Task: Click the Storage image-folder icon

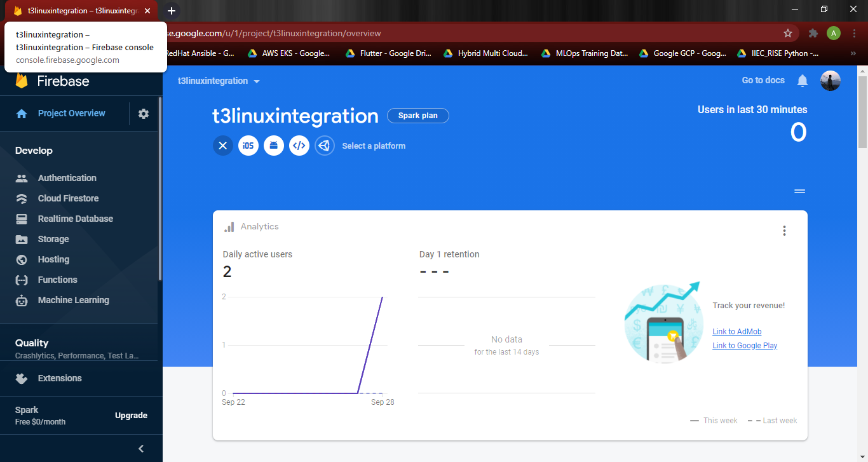Action: 22,240
